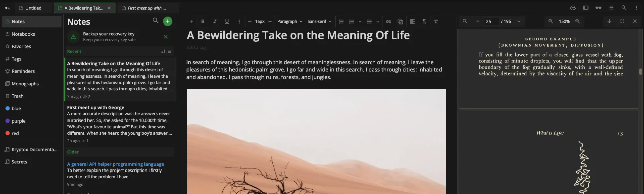Open the Sans-serif font dropdown
Viewport: 644px width, 194px height.
(319, 22)
